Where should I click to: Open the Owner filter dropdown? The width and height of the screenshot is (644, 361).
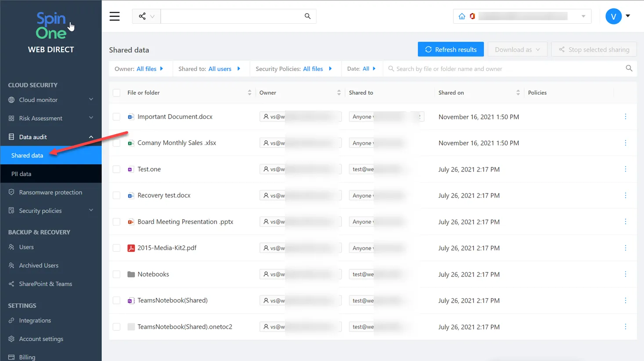[x=140, y=68]
